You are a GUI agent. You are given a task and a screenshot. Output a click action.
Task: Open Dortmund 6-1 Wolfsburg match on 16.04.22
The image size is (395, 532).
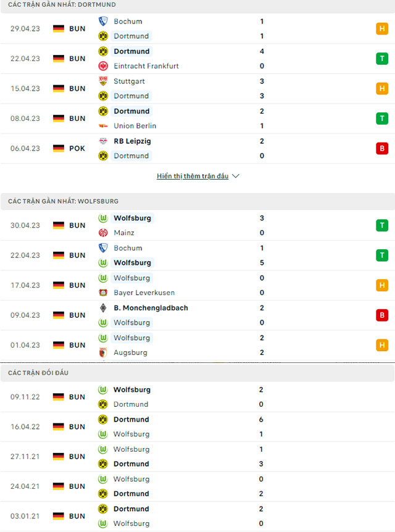[197, 427]
